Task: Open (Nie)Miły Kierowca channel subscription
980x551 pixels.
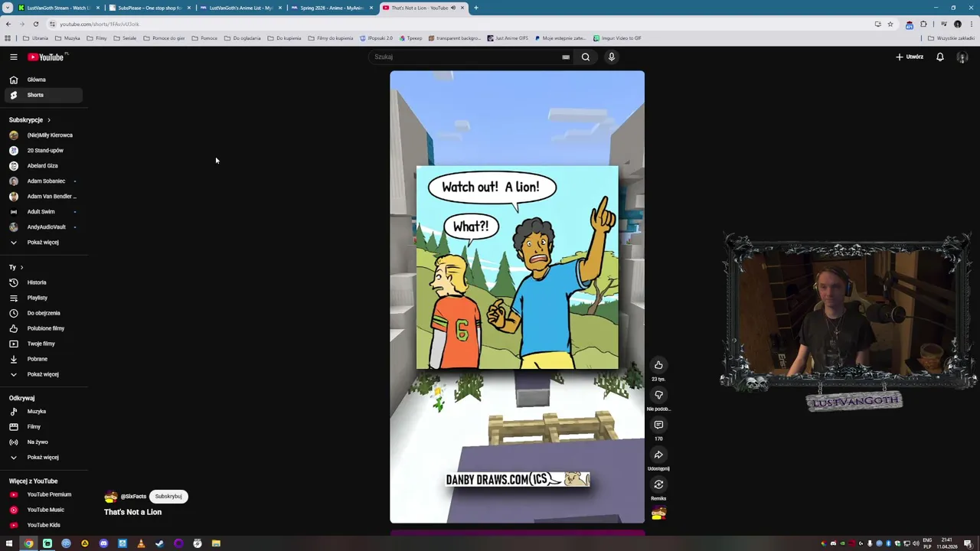Action: (42, 135)
